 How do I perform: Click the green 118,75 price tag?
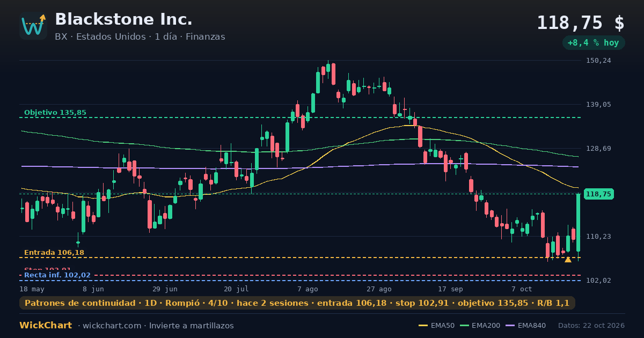(599, 194)
